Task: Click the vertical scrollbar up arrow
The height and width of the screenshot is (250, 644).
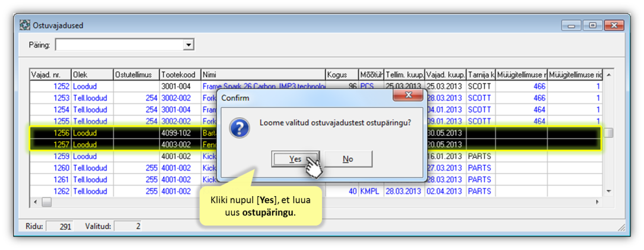Action: 608,75
